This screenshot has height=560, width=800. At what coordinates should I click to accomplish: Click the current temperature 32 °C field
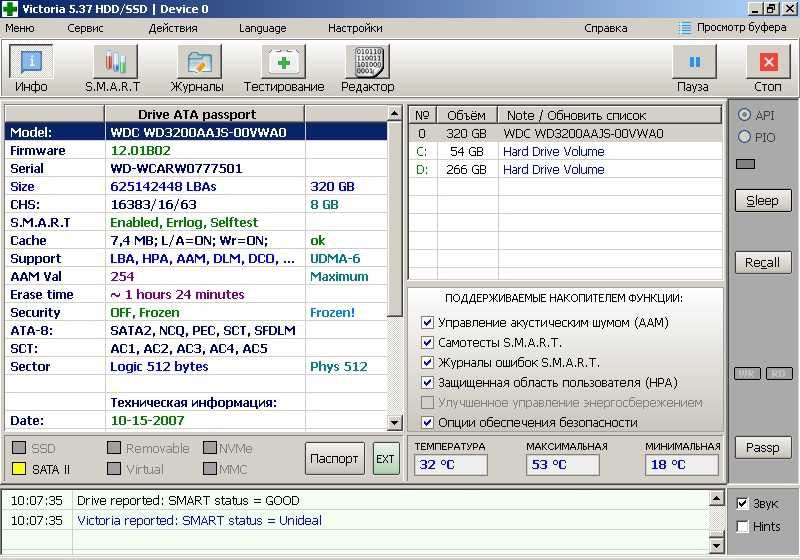[x=451, y=465]
